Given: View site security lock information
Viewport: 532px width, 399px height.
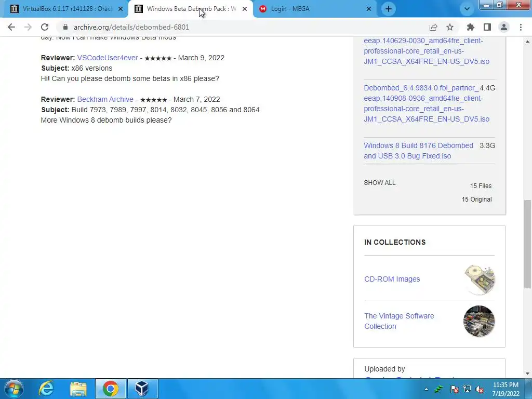Looking at the screenshot, I should [65, 27].
